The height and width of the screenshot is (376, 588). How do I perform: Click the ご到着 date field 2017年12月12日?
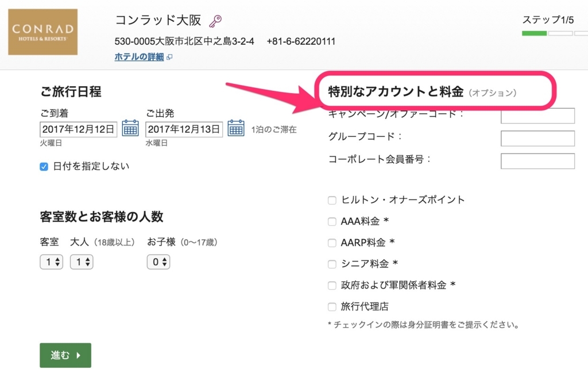(78, 129)
